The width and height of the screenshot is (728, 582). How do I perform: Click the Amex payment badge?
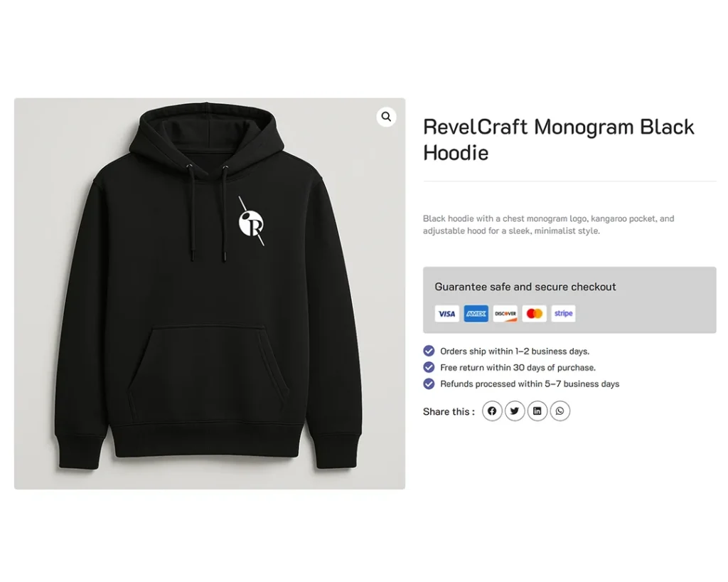tap(476, 314)
